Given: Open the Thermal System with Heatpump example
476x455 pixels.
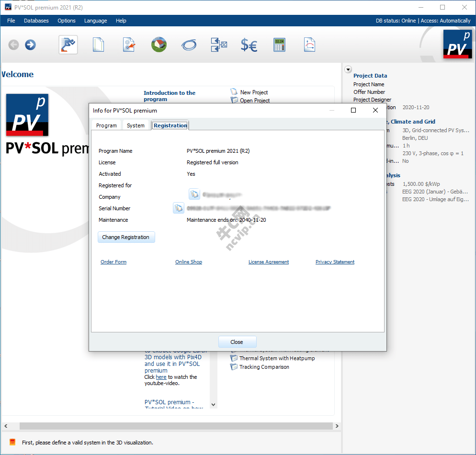Looking at the screenshot, I should point(277,358).
